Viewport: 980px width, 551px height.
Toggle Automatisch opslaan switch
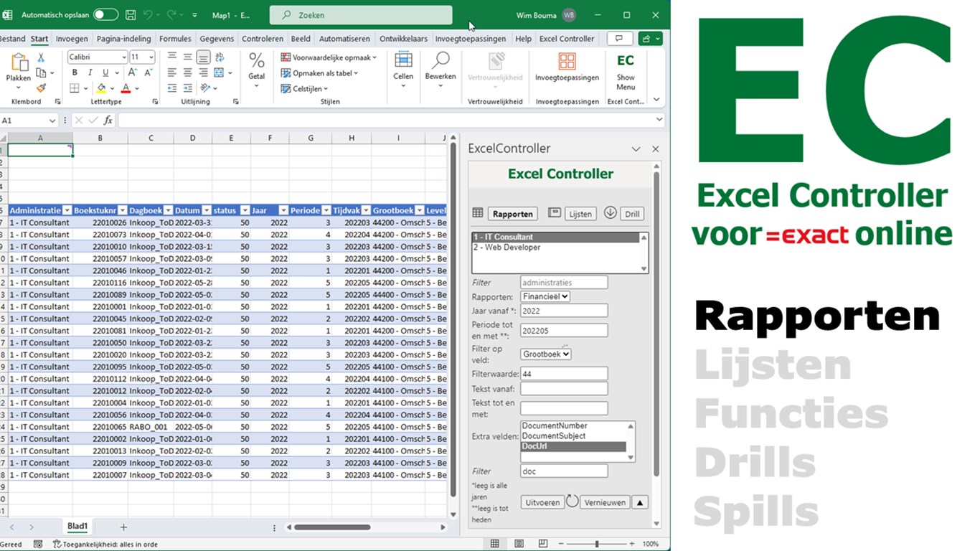(105, 15)
